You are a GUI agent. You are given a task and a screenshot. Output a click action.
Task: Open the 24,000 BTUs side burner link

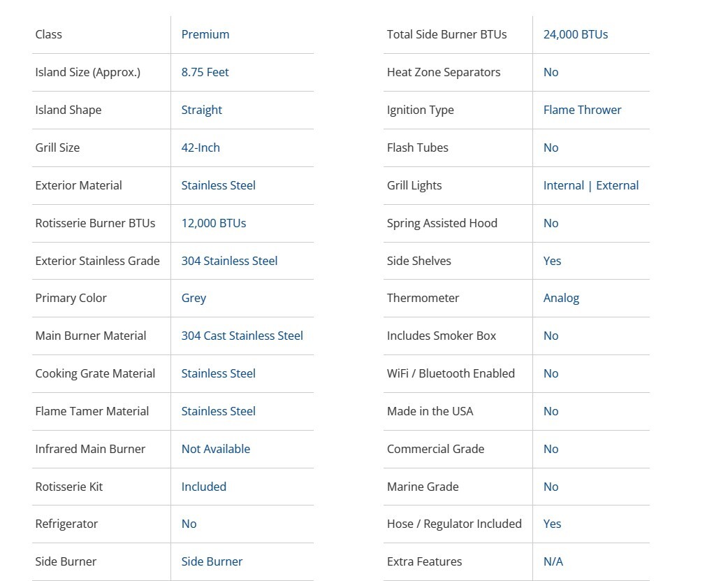click(x=575, y=34)
